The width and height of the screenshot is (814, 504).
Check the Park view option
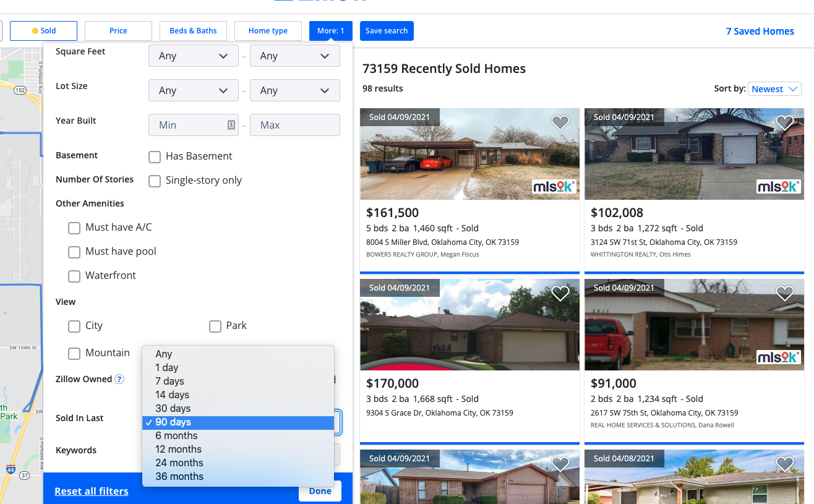[215, 326]
